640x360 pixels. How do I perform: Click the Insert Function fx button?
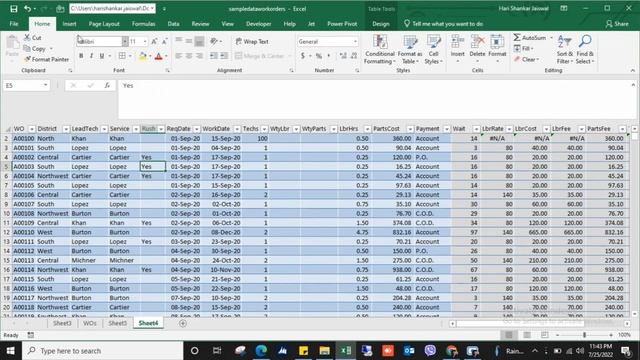click(107, 85)
